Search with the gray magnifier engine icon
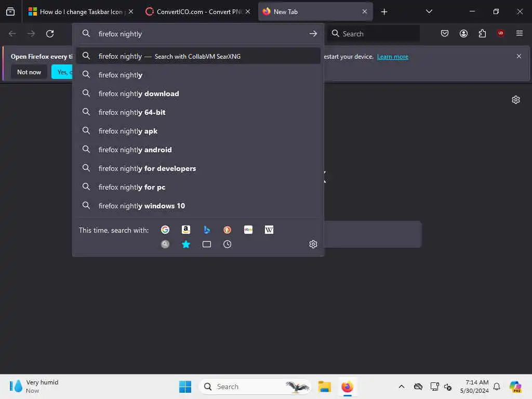The image size is (532, 399). click(165, 244)
